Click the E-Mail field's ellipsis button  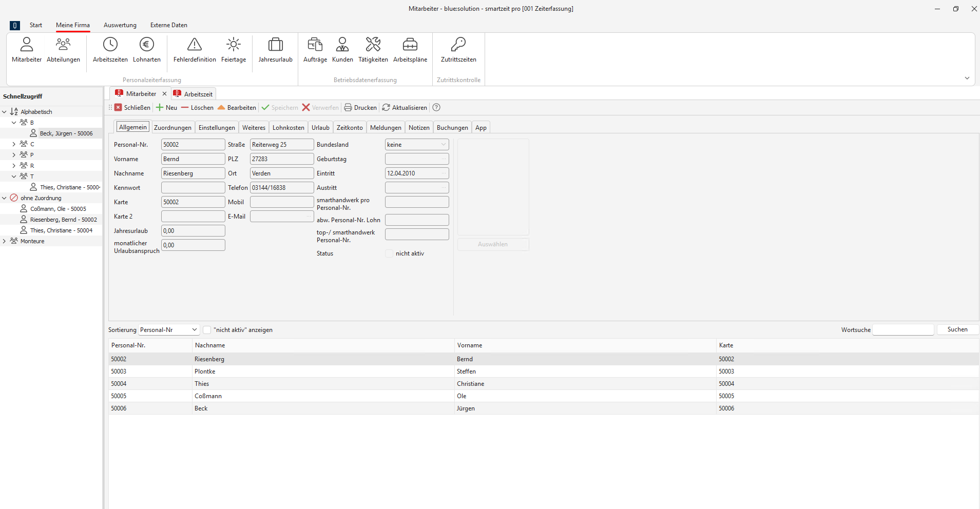tap(309, 217)
